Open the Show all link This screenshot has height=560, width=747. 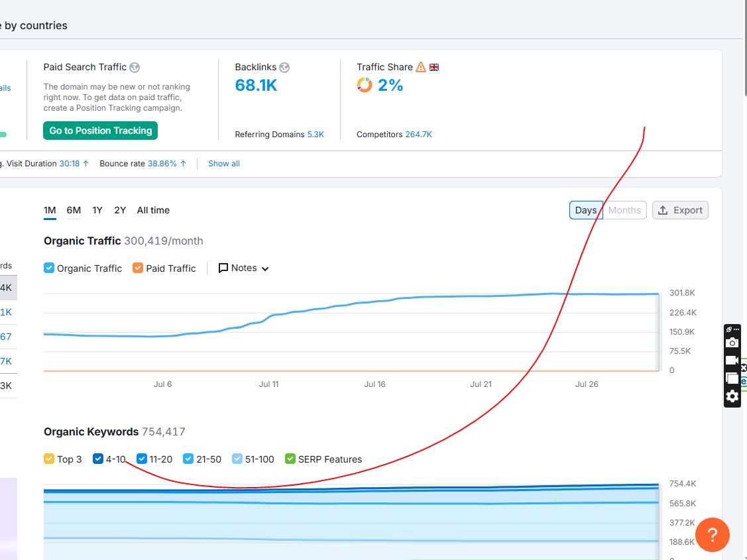(x=224, y=163)
